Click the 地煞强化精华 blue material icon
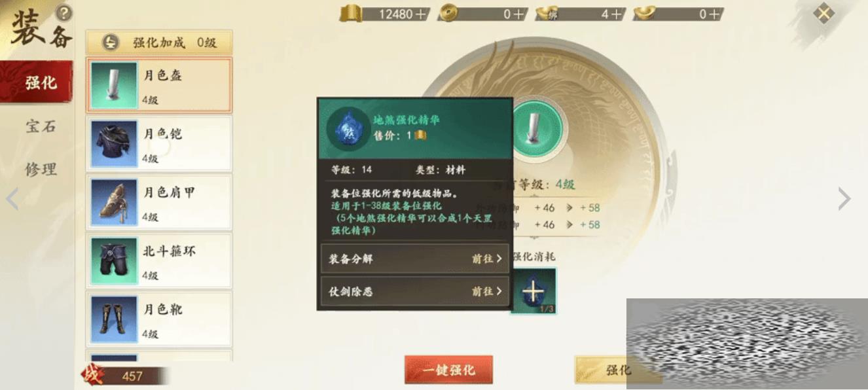The width and height of the screenshot is (868, 390). [x=347, y=129]
